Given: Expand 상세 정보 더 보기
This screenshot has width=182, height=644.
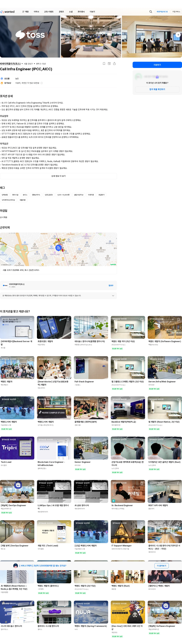Looking at the screenshot, I should pos(58,176).
